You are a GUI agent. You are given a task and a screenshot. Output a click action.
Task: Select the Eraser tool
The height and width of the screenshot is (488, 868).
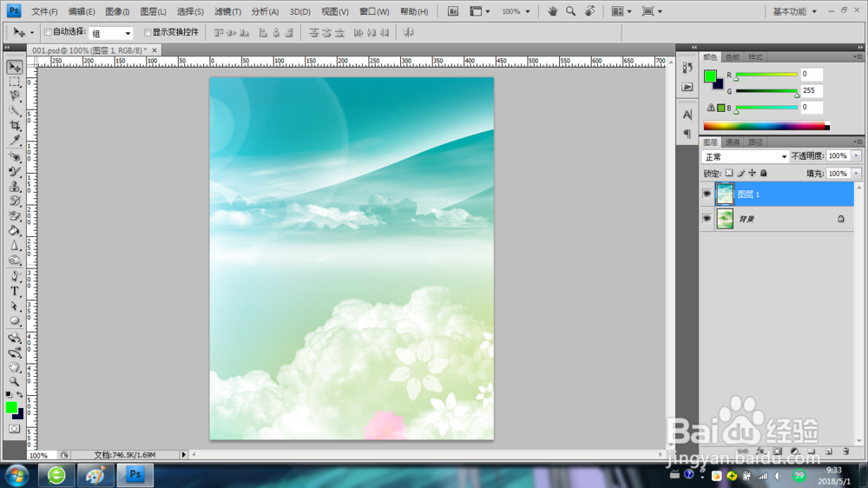[x=15, y=216]
